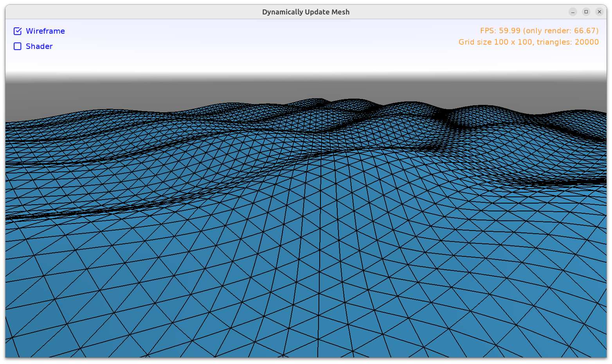Close the Dynamically Update Mesh window
The image size is (612, 364).
599,12
